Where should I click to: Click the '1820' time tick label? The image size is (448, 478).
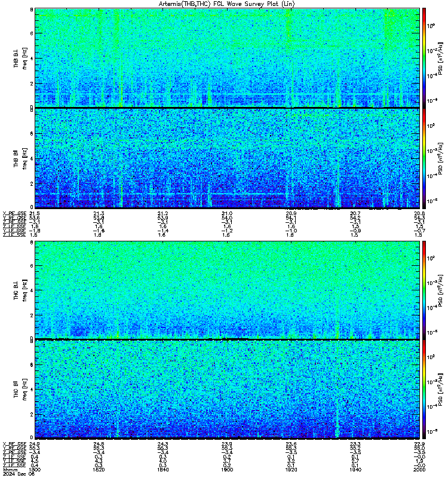pyautogui.click(x=99, y=470)
